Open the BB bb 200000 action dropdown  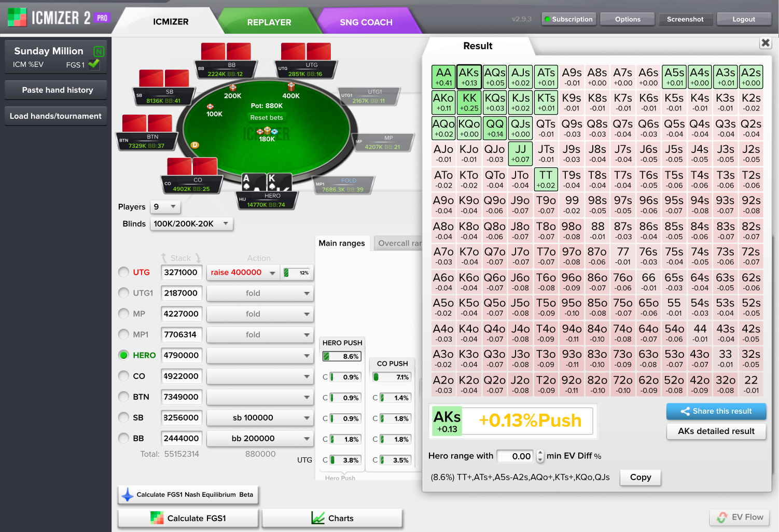(x=260, y=438)
